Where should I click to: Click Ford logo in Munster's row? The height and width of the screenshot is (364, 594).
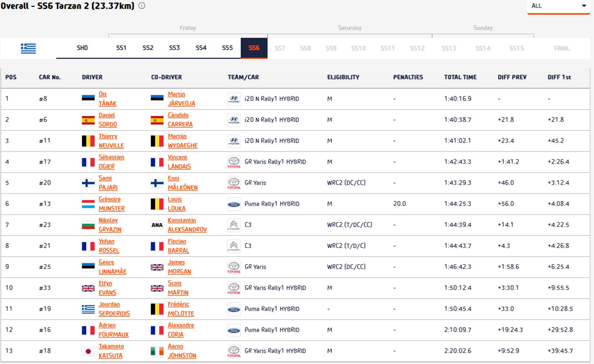click(x=234, y=204)
